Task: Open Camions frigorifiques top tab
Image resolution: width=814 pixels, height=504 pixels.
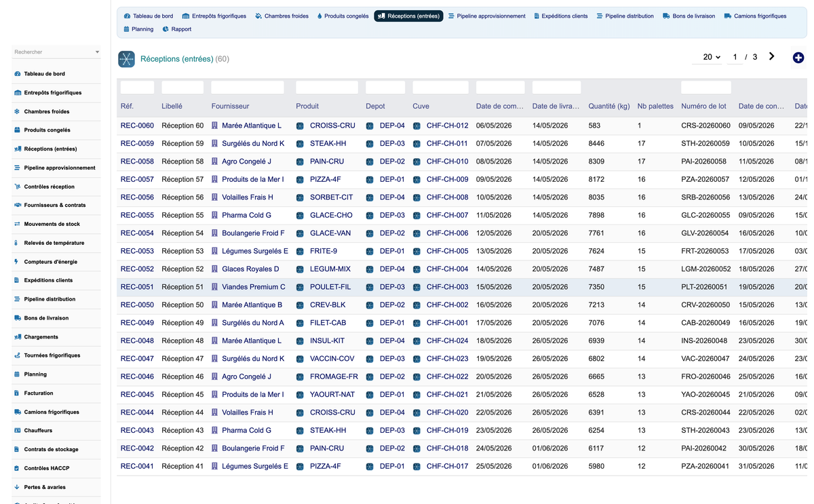Action: coord(755,16)
